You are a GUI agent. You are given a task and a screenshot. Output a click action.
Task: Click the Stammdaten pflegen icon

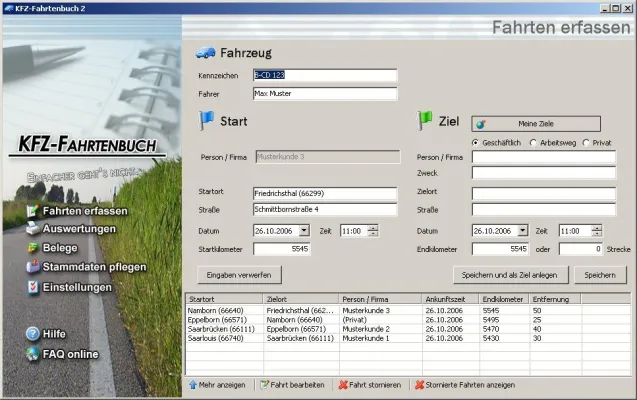click(x=32, y=266)
